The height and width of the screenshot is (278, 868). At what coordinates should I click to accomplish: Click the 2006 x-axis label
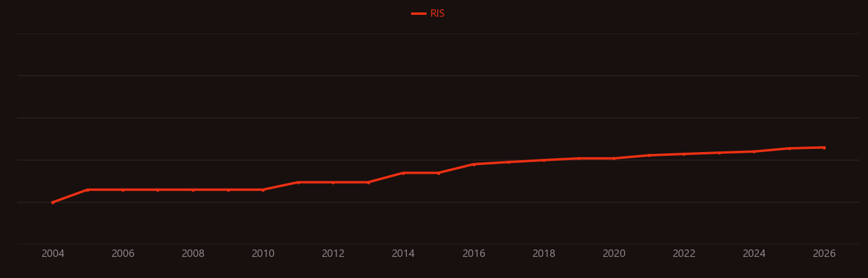tap(123, 254)
